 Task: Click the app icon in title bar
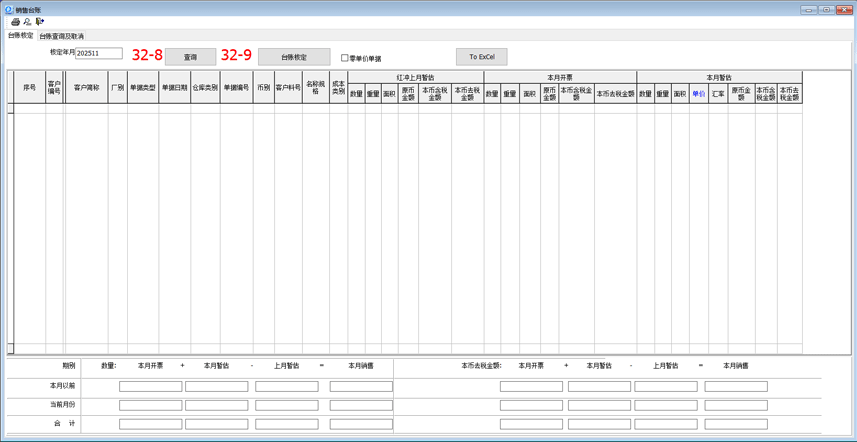click(x=9, y=9)
